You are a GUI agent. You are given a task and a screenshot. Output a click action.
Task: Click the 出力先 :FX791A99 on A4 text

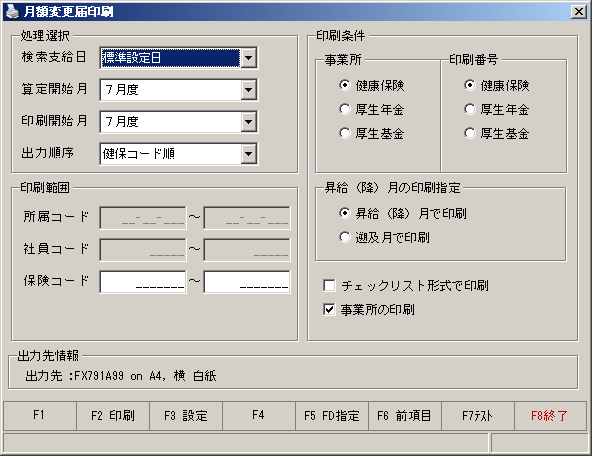121,376
